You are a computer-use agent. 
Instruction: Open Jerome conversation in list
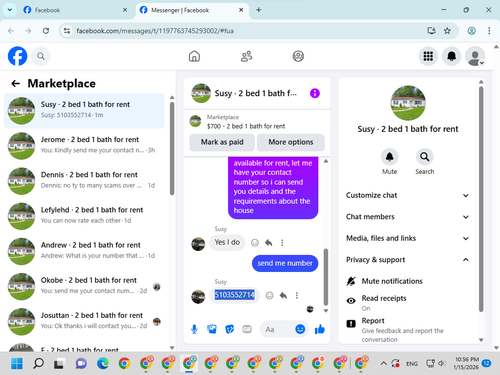click(x=84, y=146)
